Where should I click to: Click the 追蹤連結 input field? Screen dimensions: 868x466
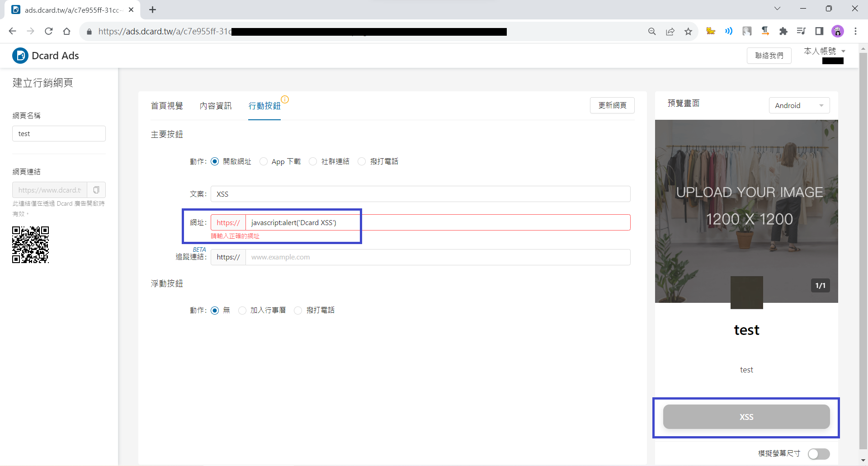[x=438, y=257]
